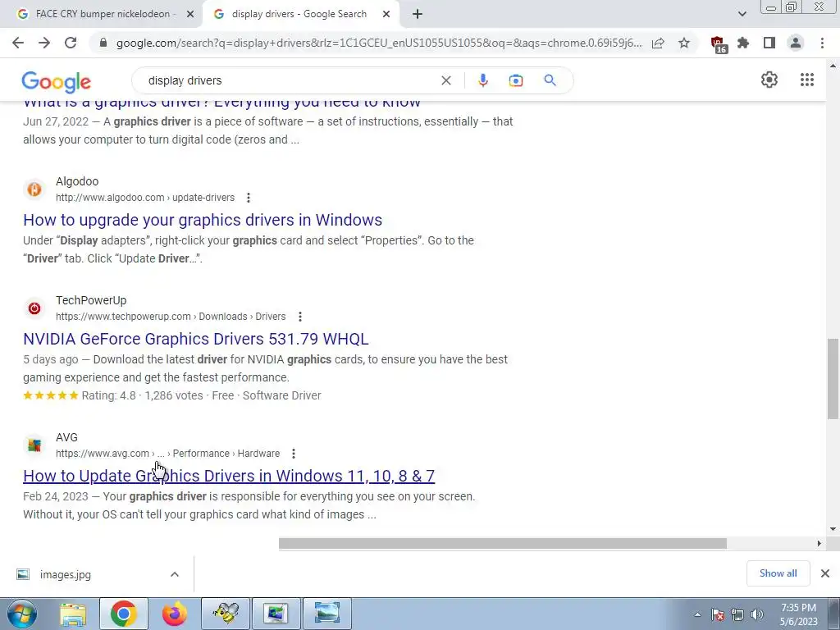Open the bee application in taskbar

226,614
